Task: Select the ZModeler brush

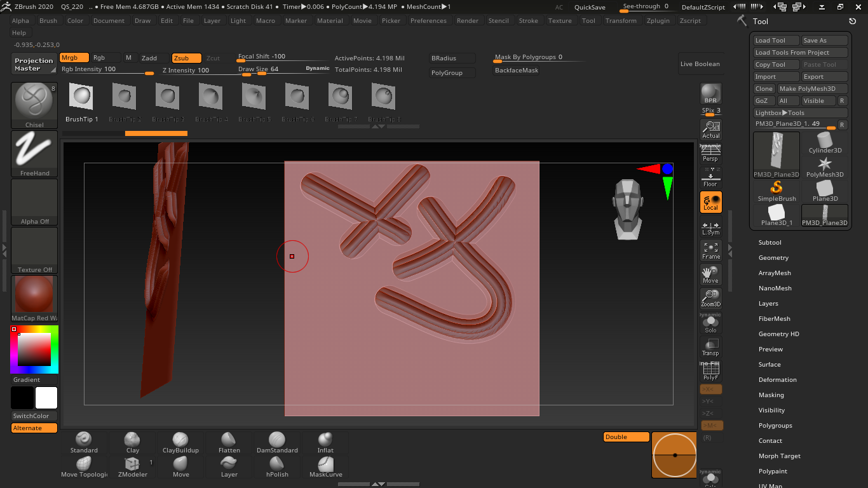Action: [132, 466]
